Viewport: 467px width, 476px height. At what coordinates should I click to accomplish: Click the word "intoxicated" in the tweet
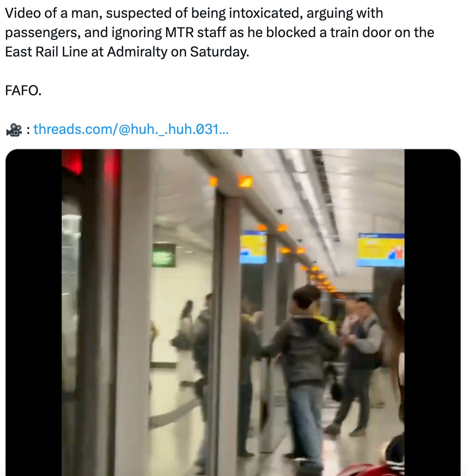[x=265, y=13]
